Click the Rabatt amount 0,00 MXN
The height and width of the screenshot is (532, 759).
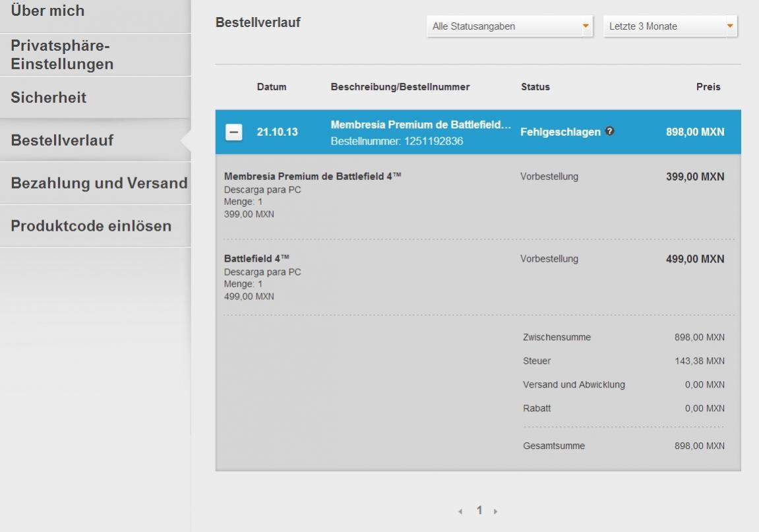pyautogui.click(x=705, y=408)
